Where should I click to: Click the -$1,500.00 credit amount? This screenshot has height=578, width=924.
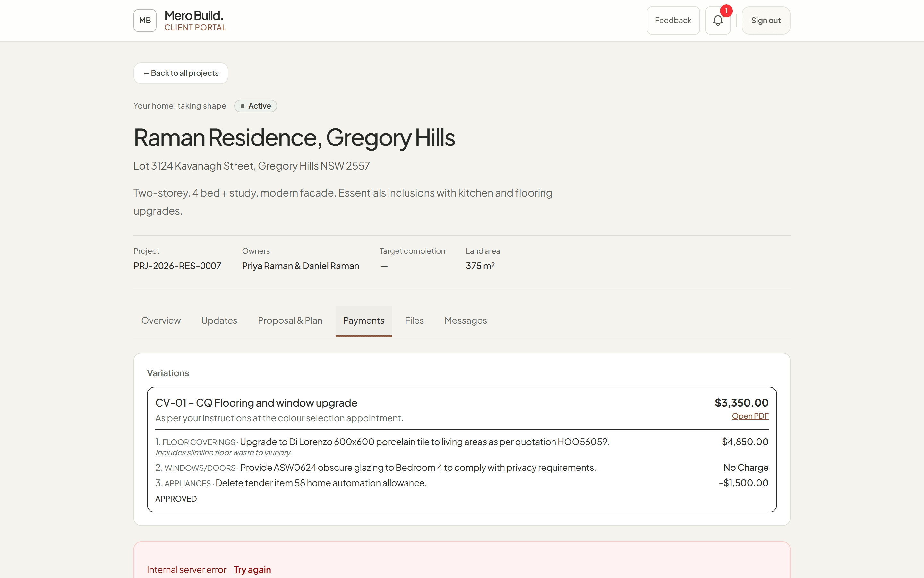tap(743, 483)
